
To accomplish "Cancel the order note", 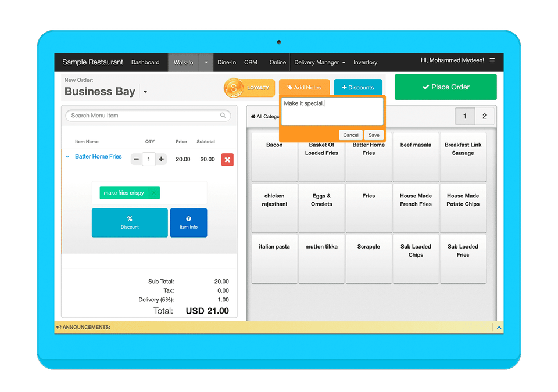I will tap(350, 135).
